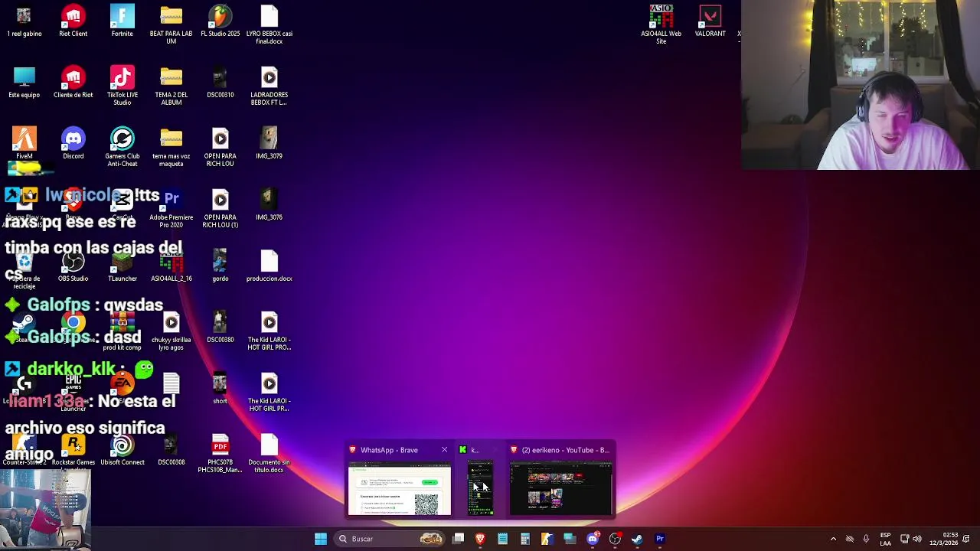This screenshot has width=980, height=551.
Task: Select the tema mas voz maqueta folder
Action: [171, 147]
